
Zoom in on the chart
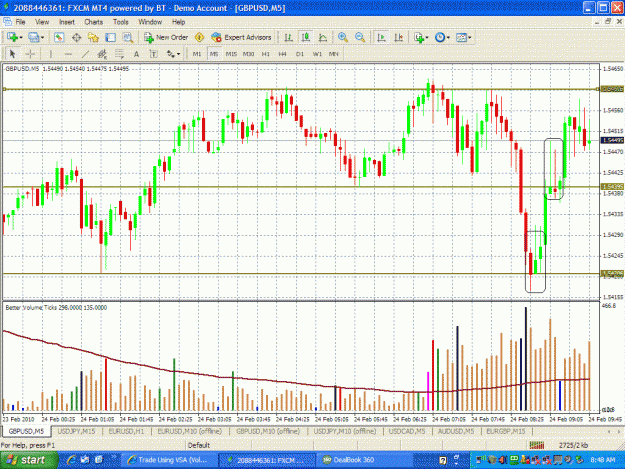(343, 37)
